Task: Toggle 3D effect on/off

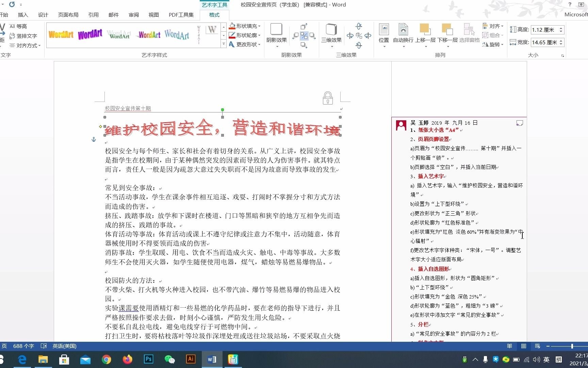Action: coord(359,35)
